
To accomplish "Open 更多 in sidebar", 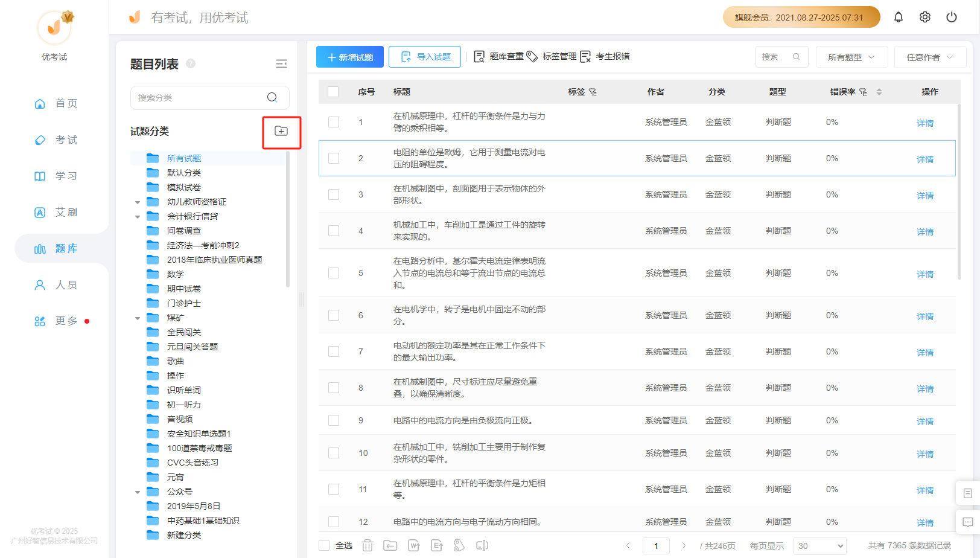I will [56, 321].
